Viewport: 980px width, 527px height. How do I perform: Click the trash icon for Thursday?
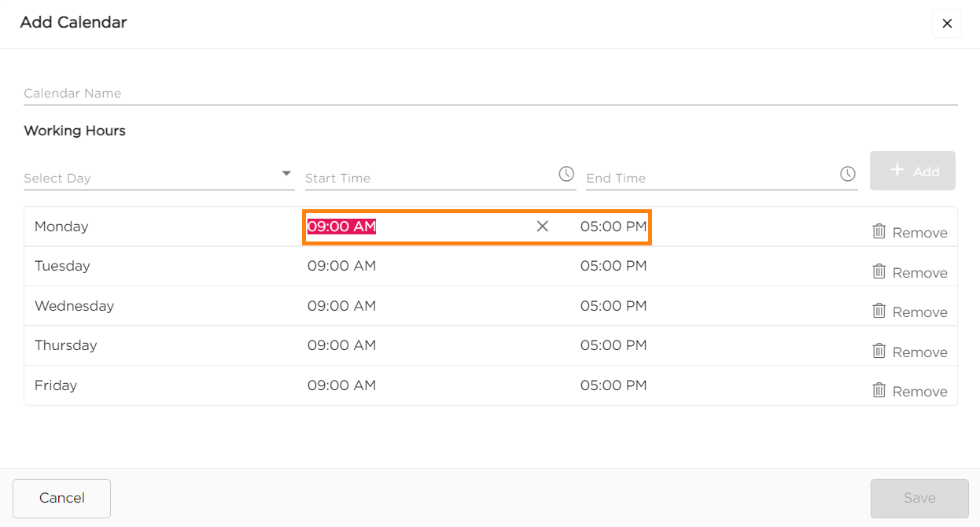pyautogui.click(x=879, y=351)
